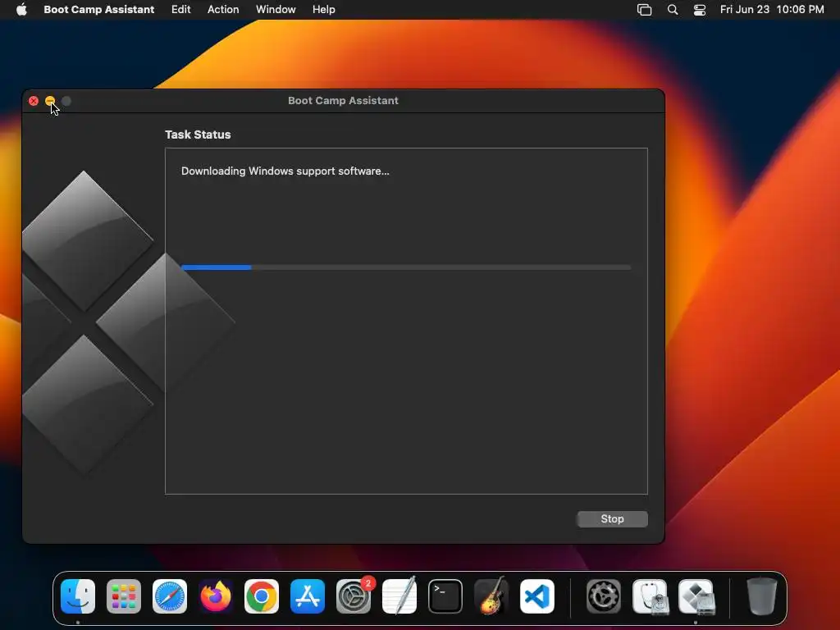Open the Trash in the Dock
This screenshot has width=840, height=630.
point(762,596)
